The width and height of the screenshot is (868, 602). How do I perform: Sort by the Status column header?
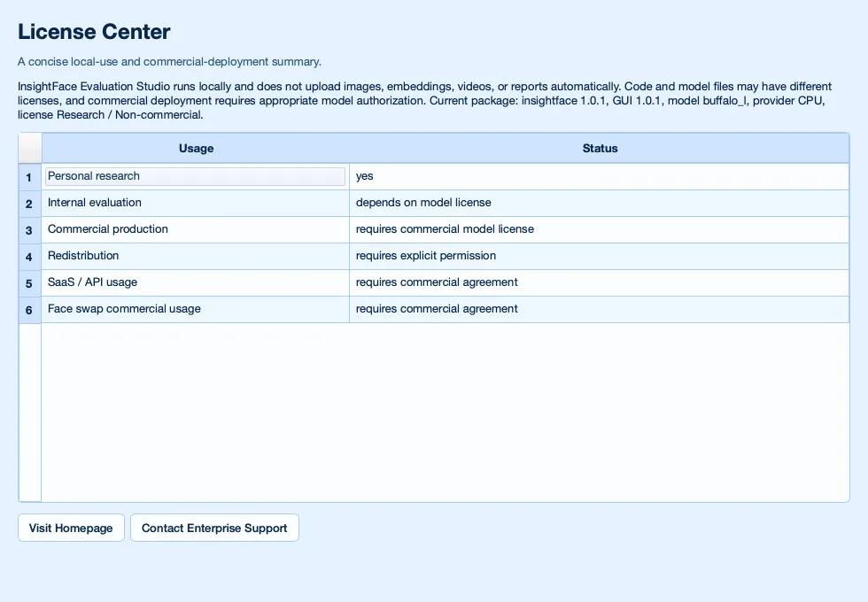[x=600, y=149]
